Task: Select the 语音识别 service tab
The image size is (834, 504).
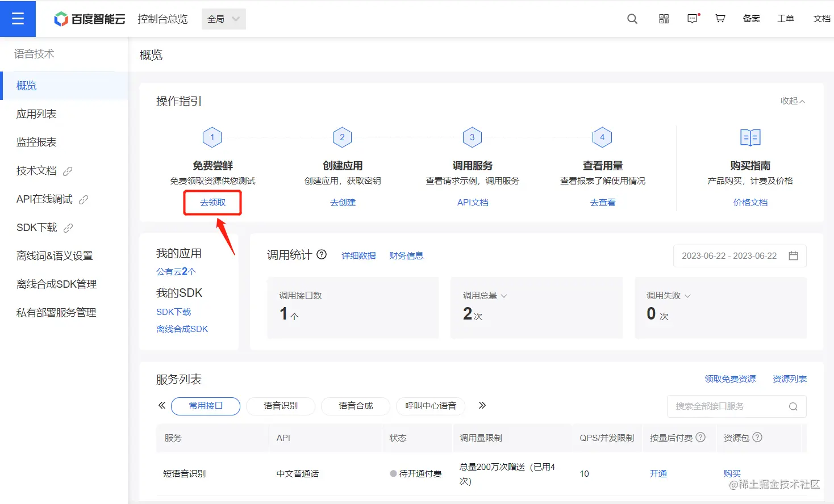Action: point(281,406)
